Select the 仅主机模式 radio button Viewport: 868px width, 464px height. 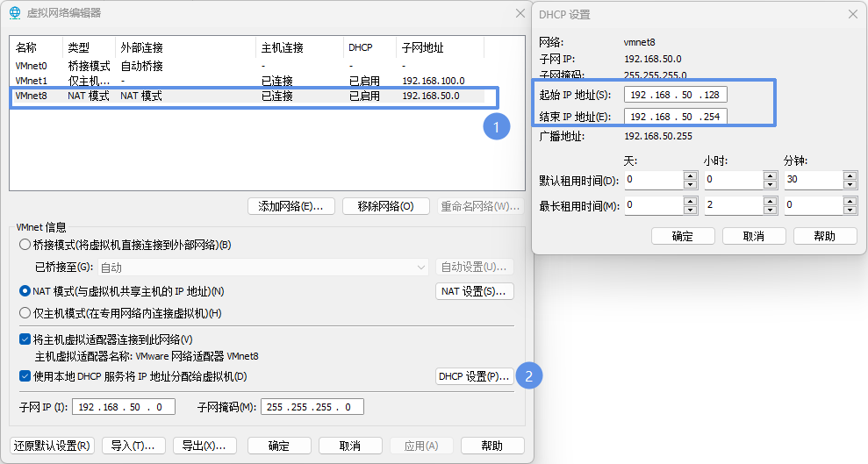[x=25, y=313]
